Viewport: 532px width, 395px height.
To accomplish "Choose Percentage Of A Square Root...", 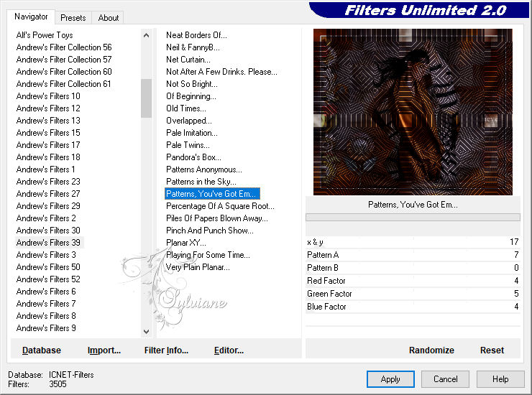I will pyautogui.click(x=220, y=206).
